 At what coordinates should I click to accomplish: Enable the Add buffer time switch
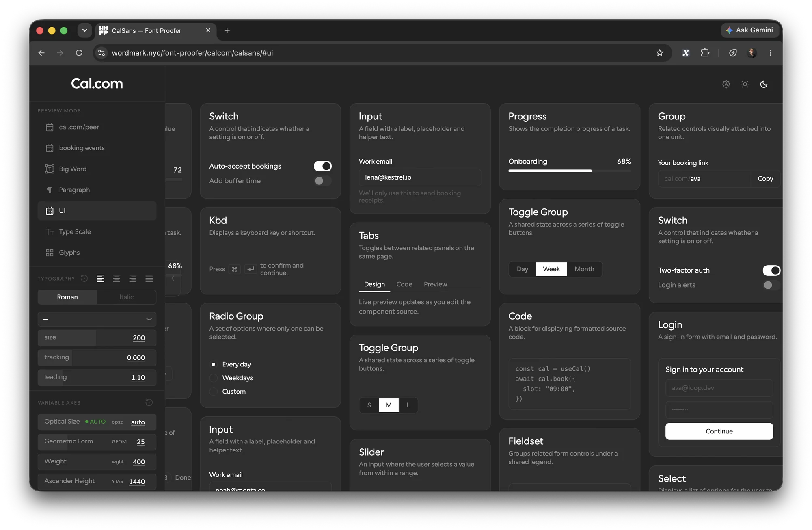click(323, 181)
